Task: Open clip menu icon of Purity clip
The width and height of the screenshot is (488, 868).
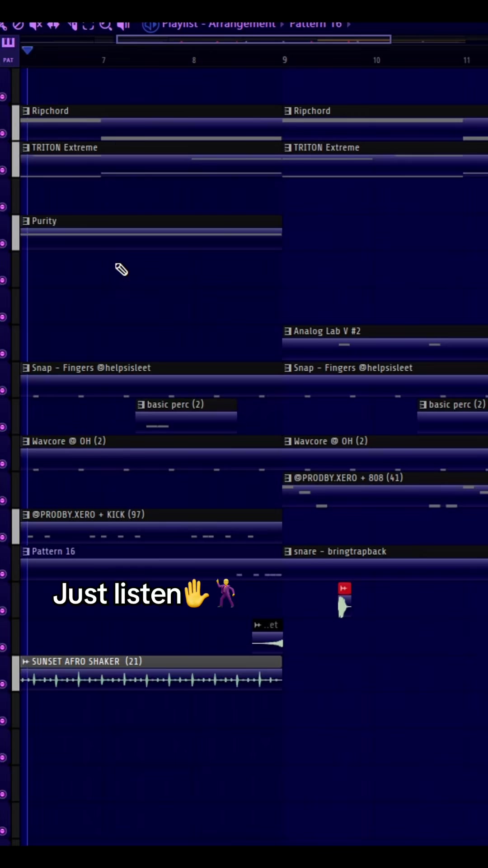Action: coord(26,221)
